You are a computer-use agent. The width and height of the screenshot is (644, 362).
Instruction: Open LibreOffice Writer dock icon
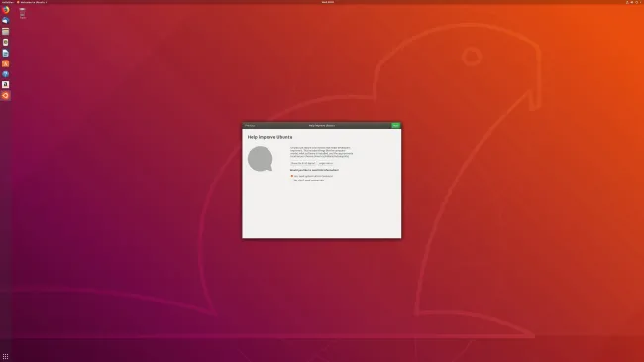coord(5,54)
